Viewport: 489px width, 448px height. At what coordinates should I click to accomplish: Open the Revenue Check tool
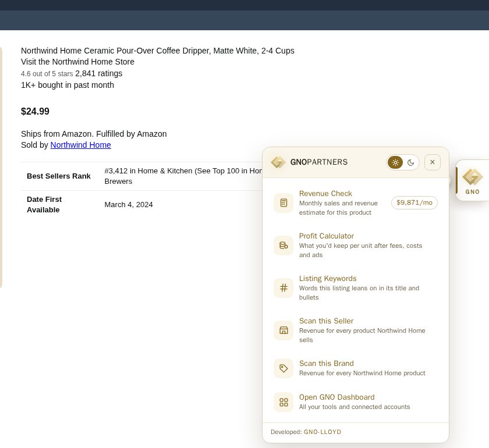click(x=356, y=203)
